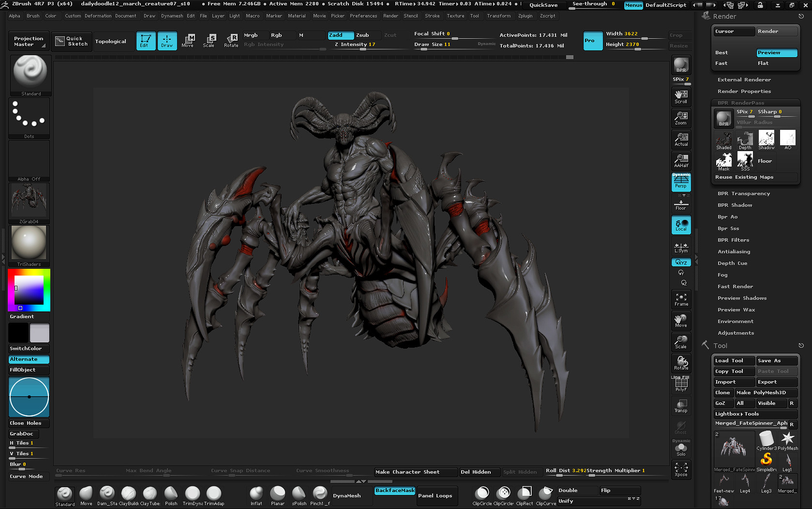This screenshot has height=509, width=812.
Task: Select the sPolish brush
Action: [299, 496]
